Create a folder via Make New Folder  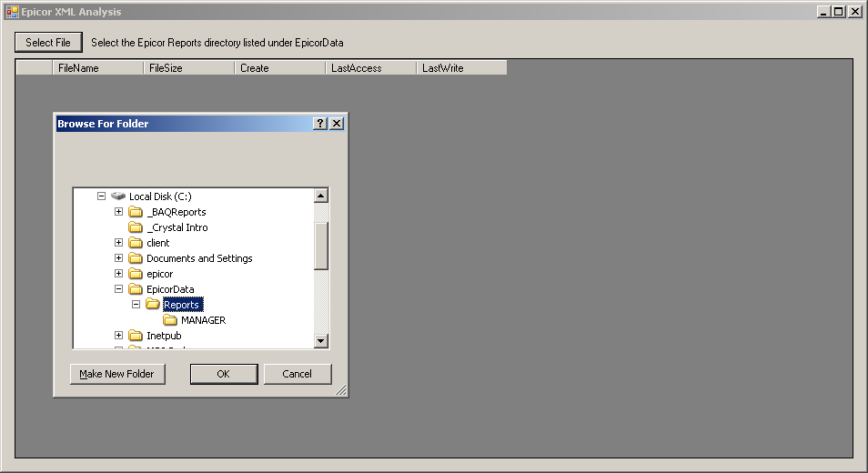click(117, 374)
